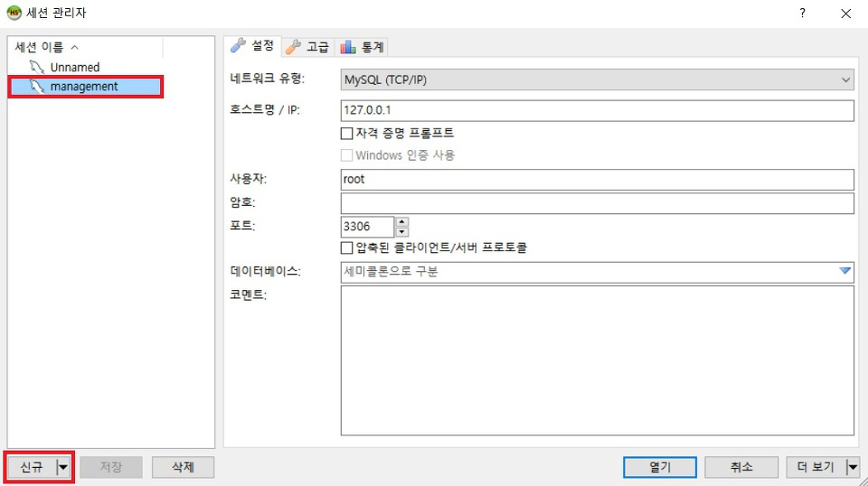Click the bar chart icon on 통계 tab

coord(347,47)
